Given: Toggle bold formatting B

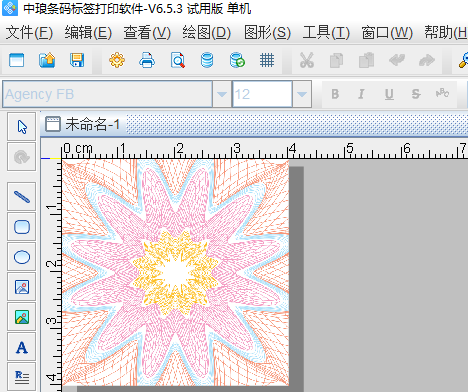Looking at the screenshot, I should coord(335,94).
